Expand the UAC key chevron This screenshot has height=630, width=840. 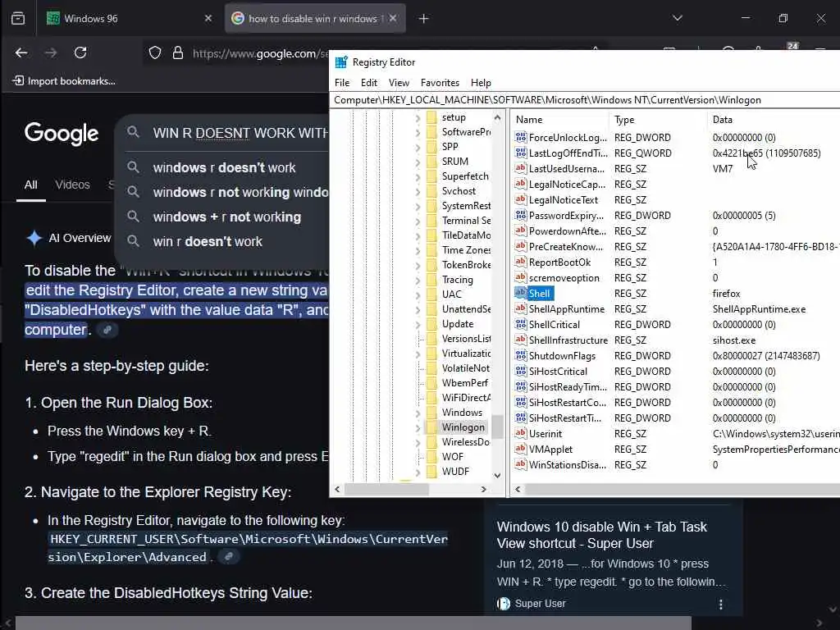pos(418,294)
